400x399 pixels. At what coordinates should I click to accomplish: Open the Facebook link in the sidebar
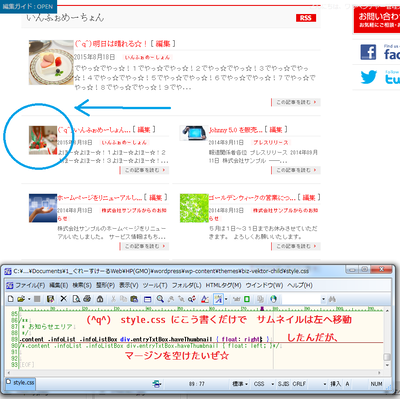[x=379, y=52]
